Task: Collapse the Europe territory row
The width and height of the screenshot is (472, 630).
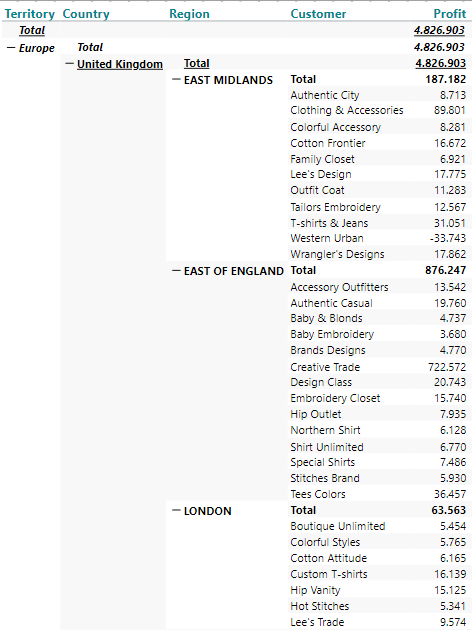Action: pos(11,48)
